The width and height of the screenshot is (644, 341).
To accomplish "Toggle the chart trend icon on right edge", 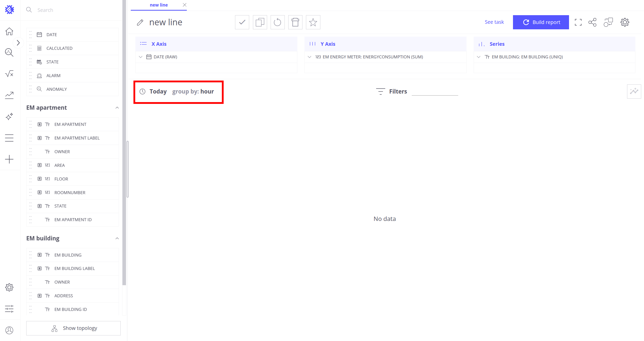I will click(x=634, y=91).
